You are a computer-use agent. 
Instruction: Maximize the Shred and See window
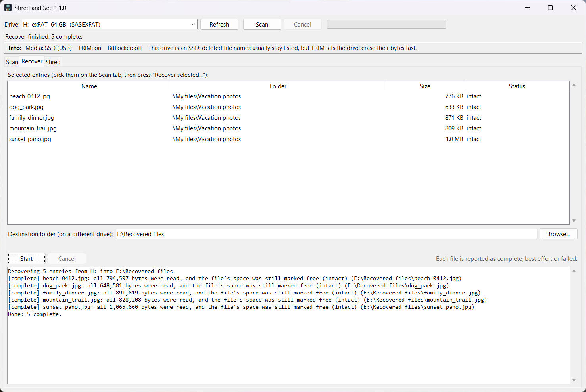click(550, 8)
